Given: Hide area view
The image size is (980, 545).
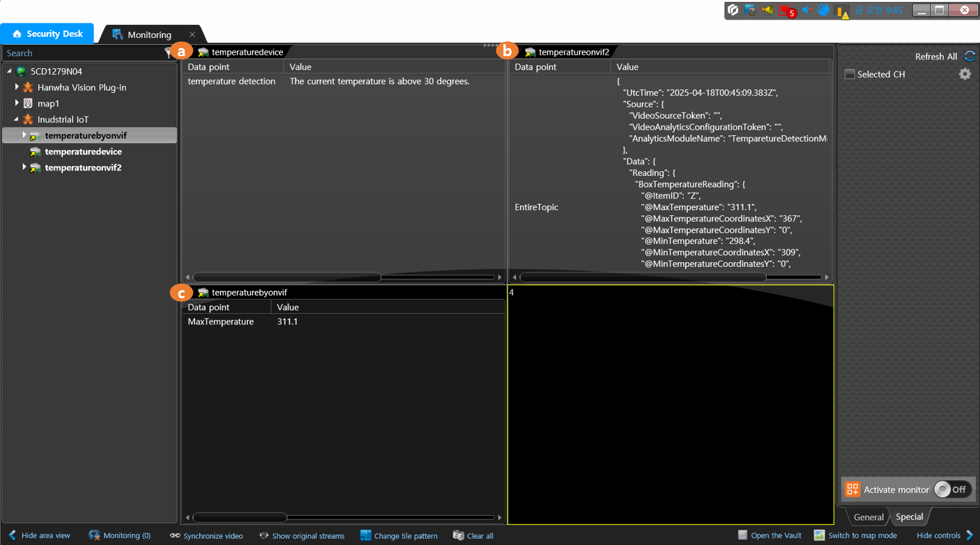Looking at the screenshot, I should point(39,536).
